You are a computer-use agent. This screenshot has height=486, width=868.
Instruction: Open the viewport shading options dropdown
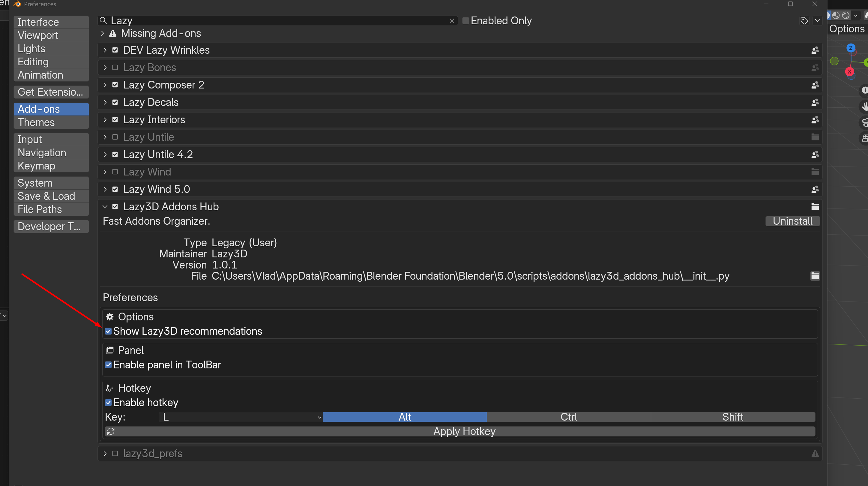(855, 15)
